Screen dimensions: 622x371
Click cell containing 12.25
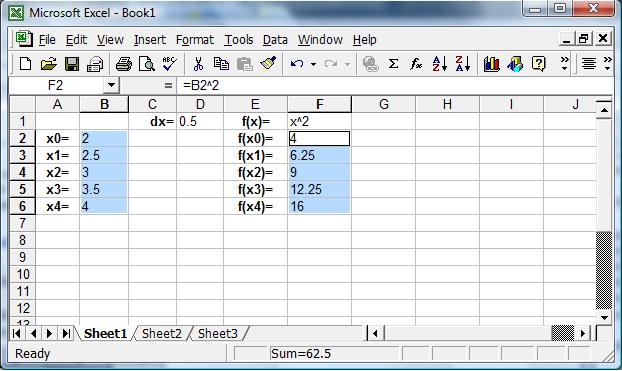pyautogui.click(x=319, y=189)
